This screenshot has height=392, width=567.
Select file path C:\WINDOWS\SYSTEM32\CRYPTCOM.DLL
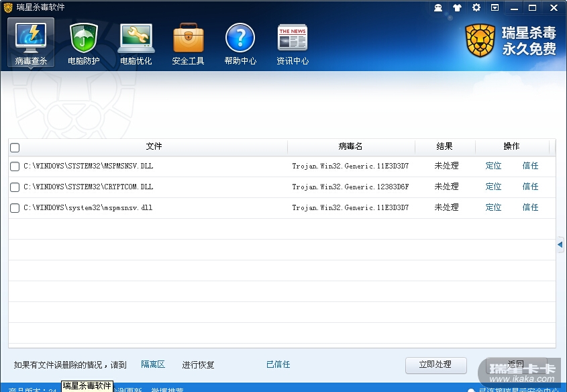pos(88,187)
